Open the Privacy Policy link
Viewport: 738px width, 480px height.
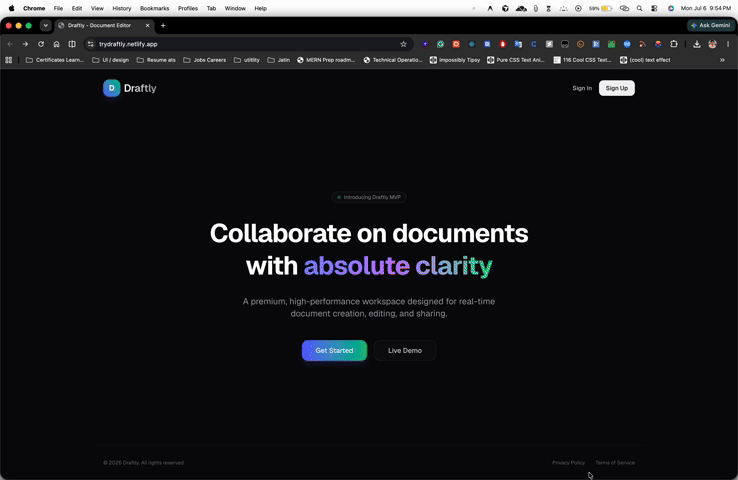[x=569, y=463]
